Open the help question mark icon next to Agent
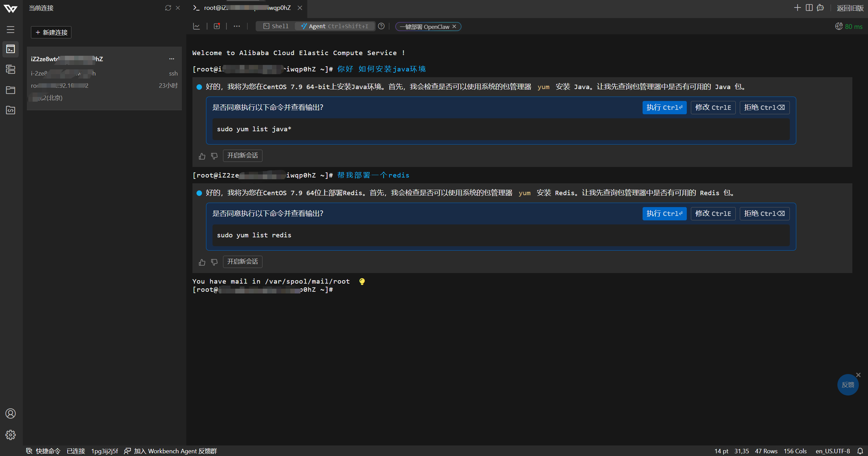This screenshot has width=868, height=456. tap(381, 26)
